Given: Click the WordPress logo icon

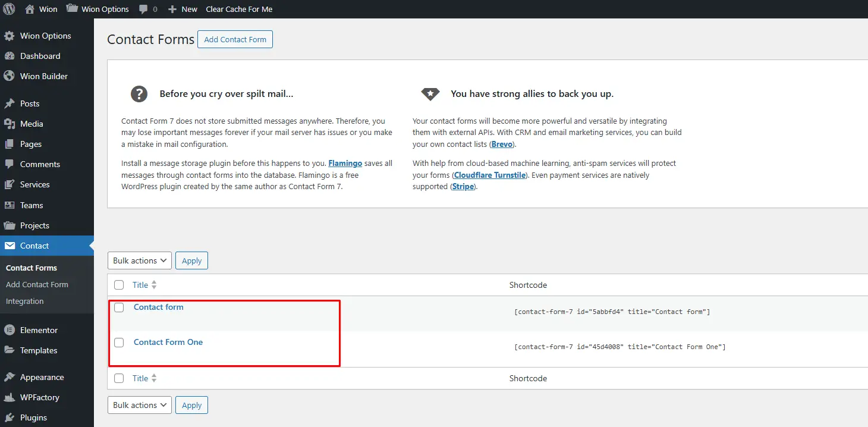Looking at the screenshot, I should pyautogui.click(x=9, y=9).
